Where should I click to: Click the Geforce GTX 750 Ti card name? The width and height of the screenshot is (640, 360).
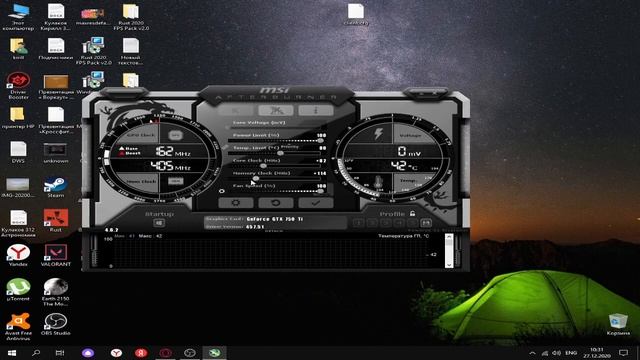click(x=274, y=219)
